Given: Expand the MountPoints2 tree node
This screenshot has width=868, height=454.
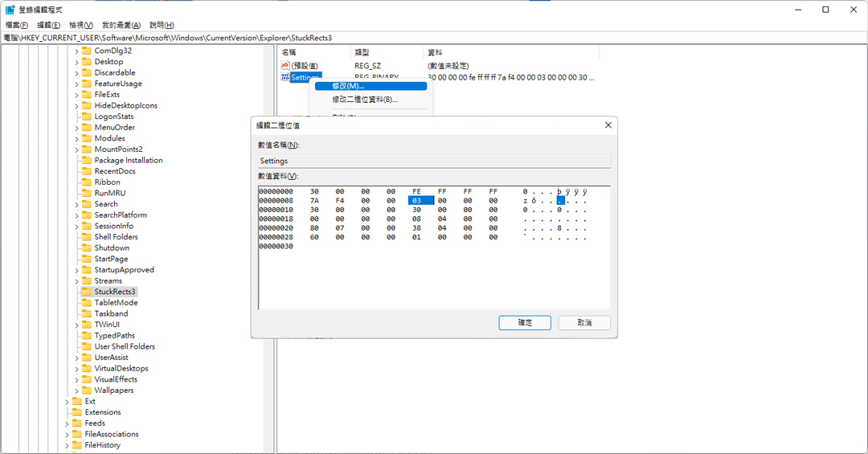Looking at the screenshot, I should coord(76,149).
